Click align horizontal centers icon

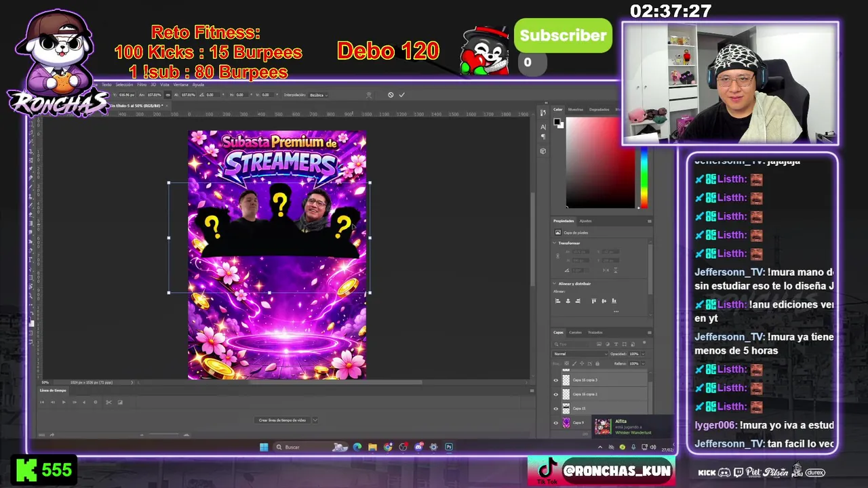[568, 301]
